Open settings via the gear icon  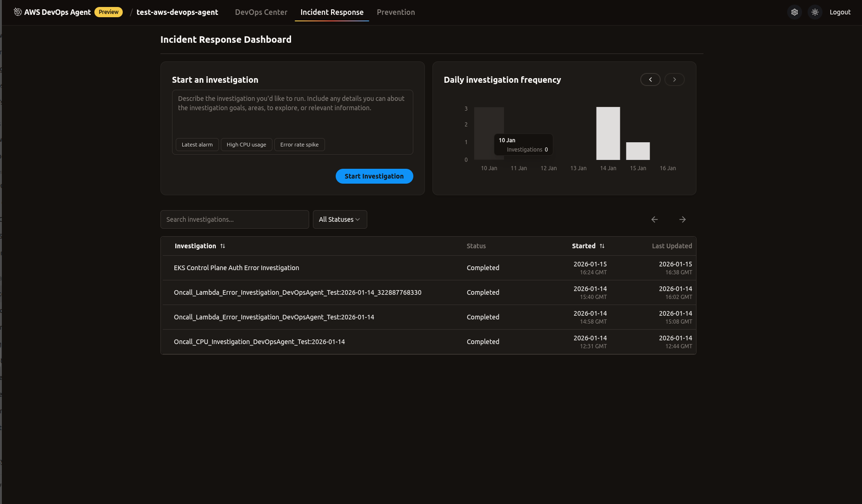click(795, 12)
